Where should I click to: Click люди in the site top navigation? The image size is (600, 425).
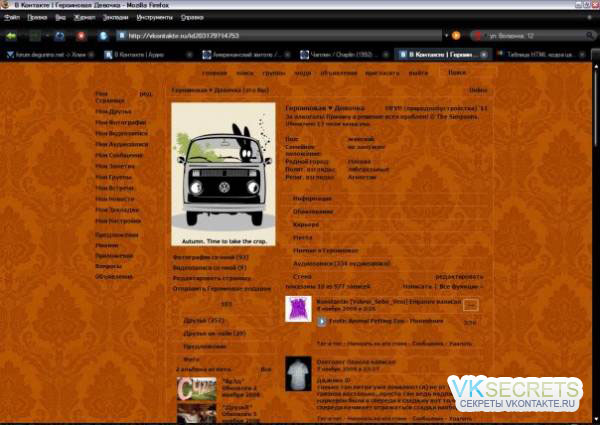click(303, 73)
